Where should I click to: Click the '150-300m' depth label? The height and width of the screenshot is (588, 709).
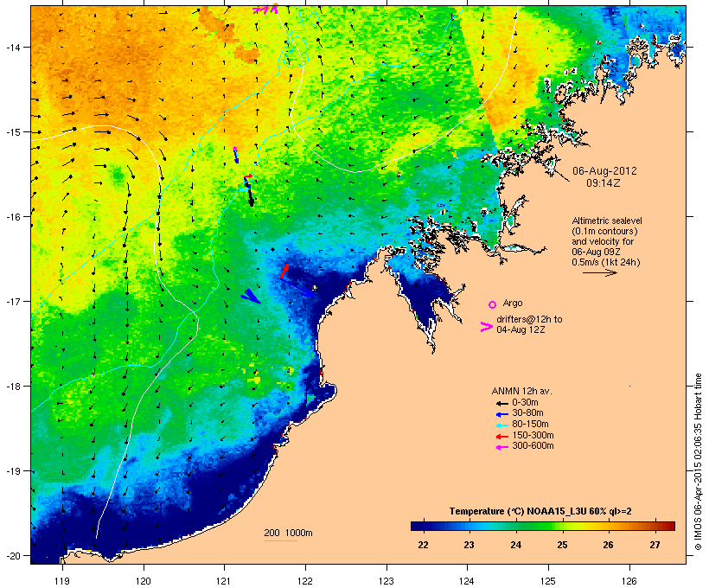533,435
